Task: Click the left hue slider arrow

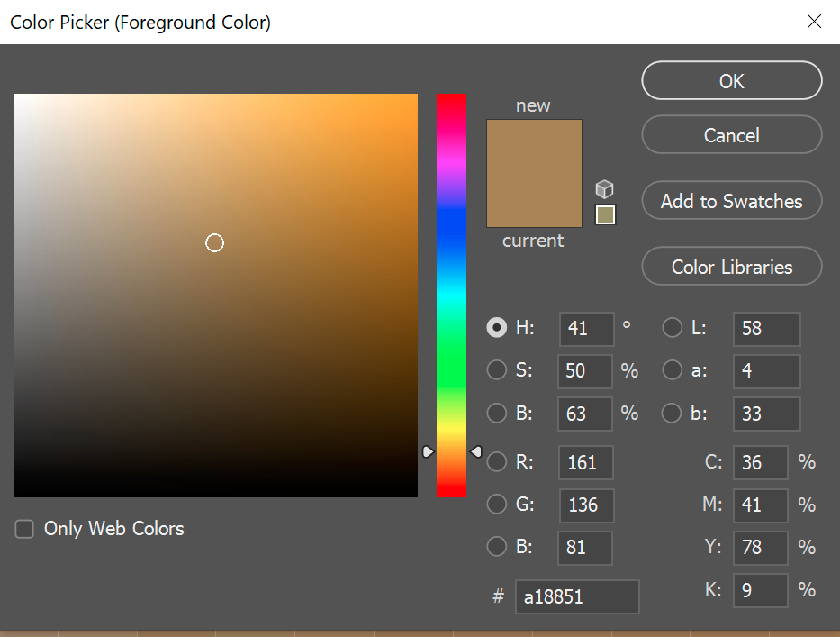Action: point(428,451)
